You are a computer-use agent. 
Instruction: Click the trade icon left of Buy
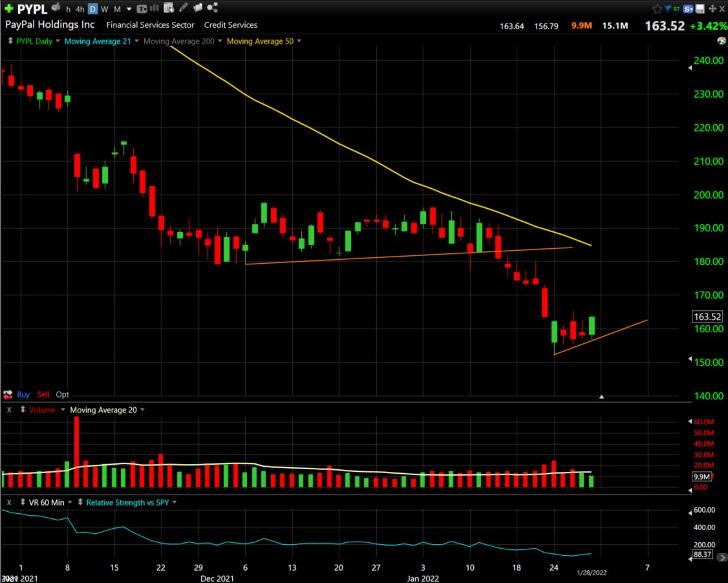click(8, 394)
